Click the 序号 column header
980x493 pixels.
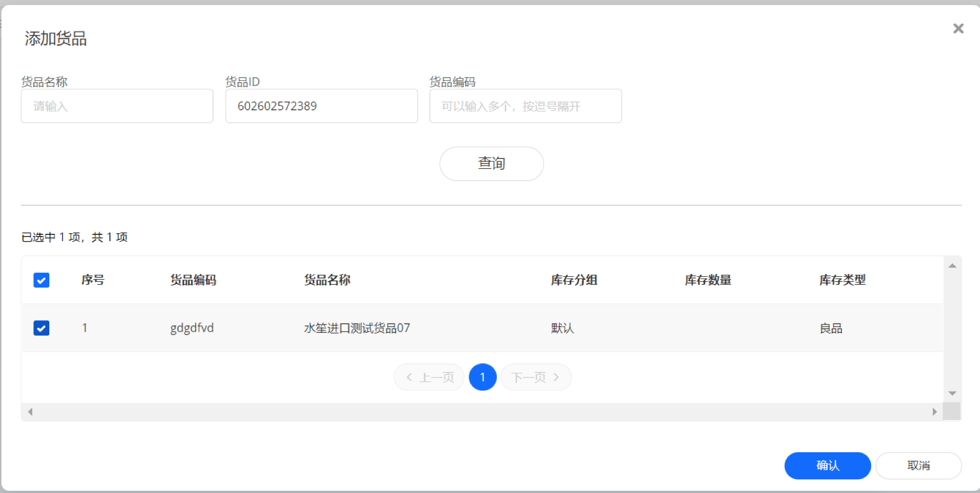pos(93,280)
